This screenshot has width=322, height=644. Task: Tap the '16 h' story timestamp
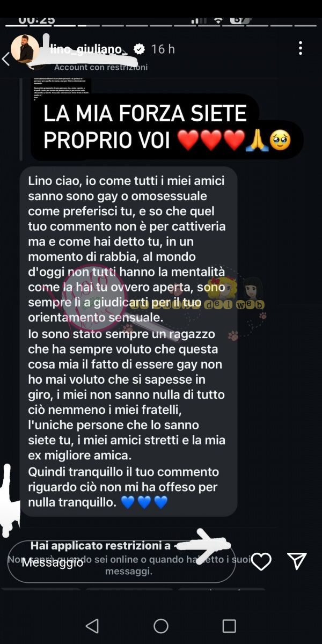[163, 49]
